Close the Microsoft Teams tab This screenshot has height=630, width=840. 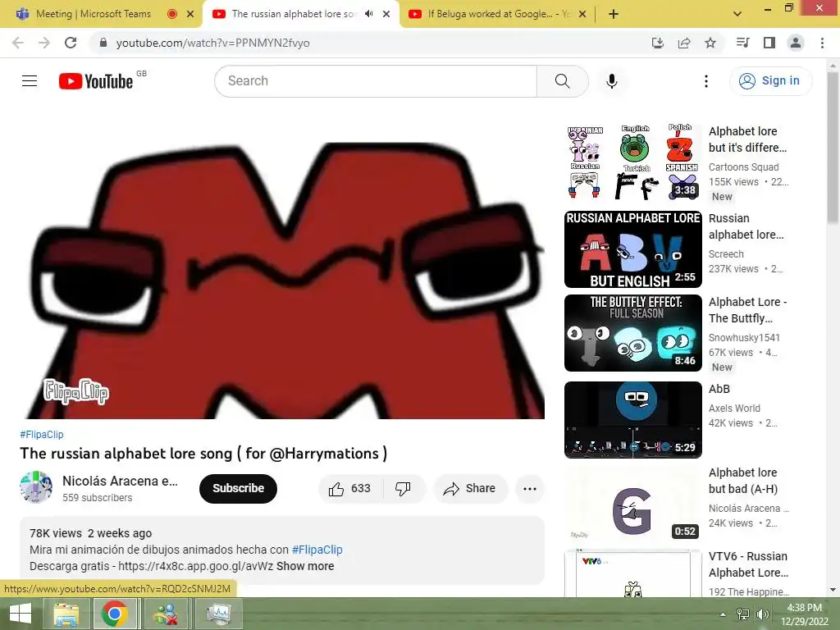(190, 14)
